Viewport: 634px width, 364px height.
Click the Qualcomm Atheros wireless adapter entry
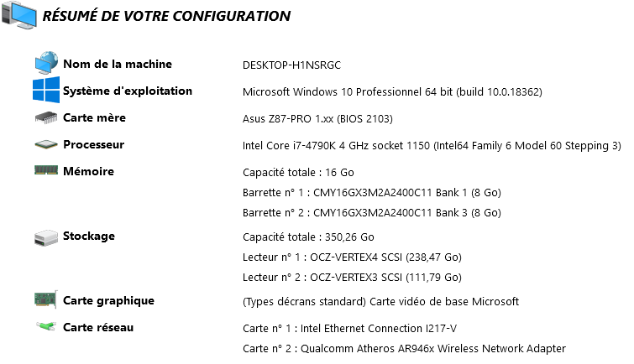coord(404,348)
